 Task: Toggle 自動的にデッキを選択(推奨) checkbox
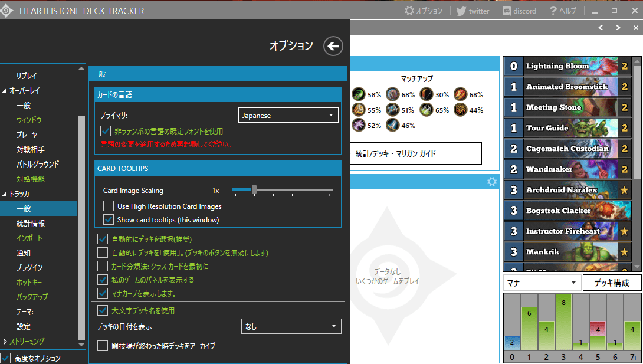point(103,239)
